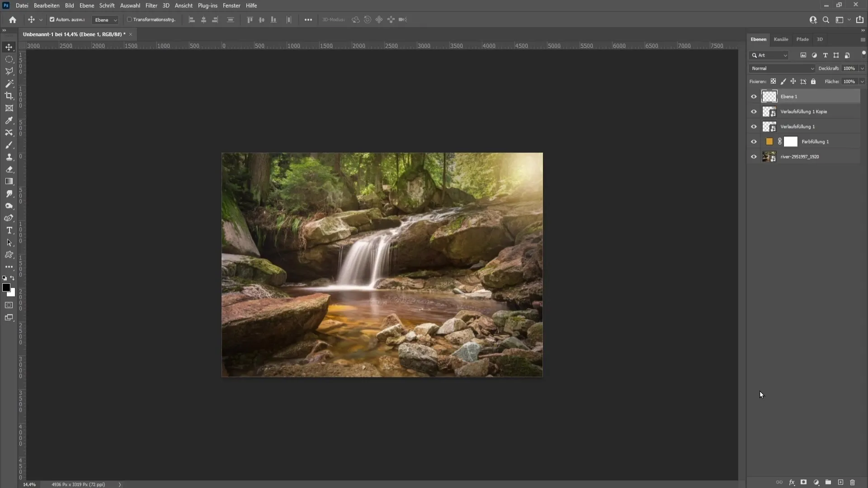Open Filter menu in menu bar
This screenshot has height=488, width=868.
(x=151, y=5)
